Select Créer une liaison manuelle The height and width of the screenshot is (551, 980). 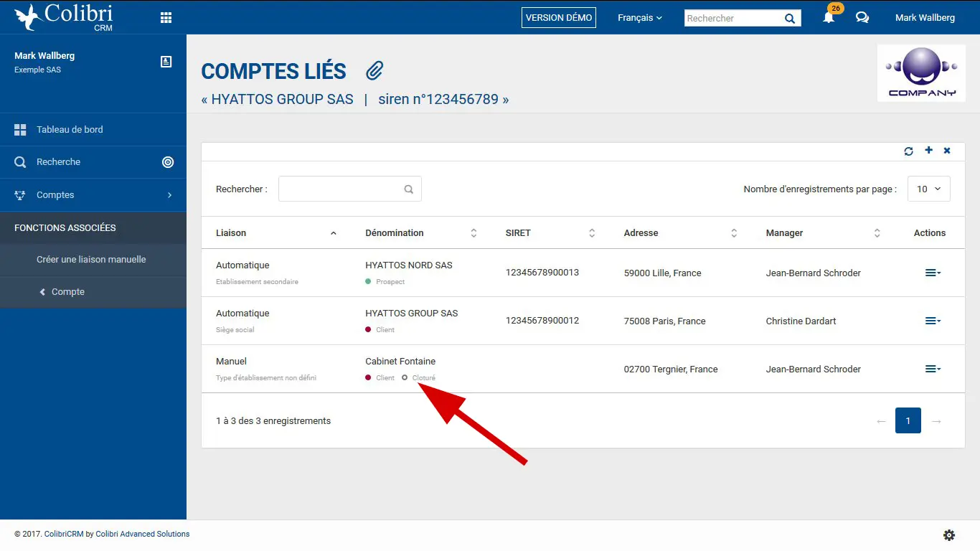coord(91,260)
